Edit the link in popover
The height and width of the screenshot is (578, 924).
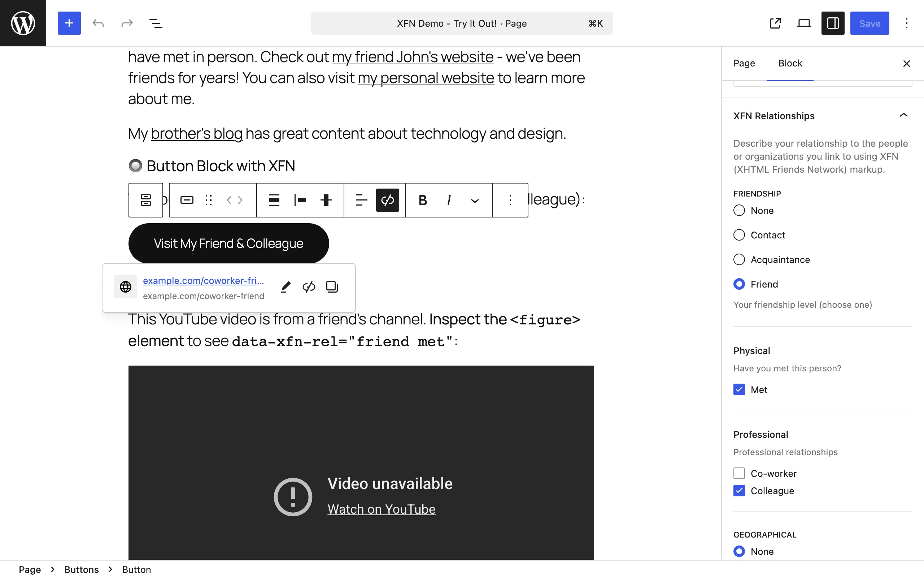tap(286, 287)
